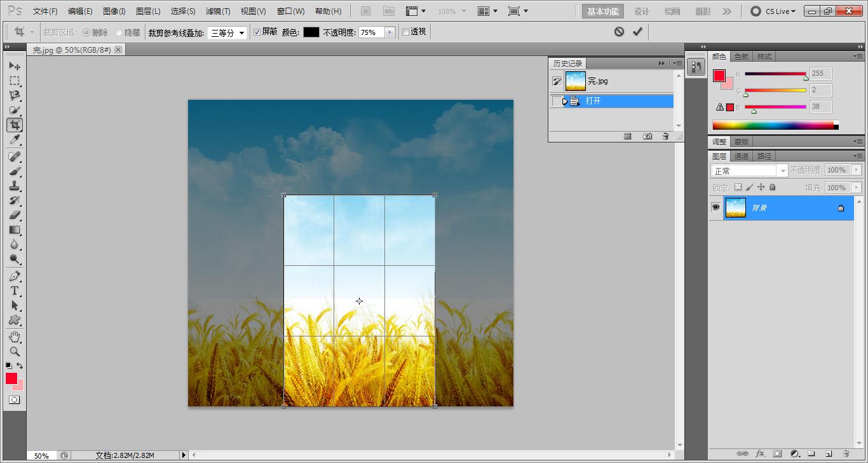Select the Clone Stamp tool
This screenshot has width=868, height=463.
pyautogui.click(x=15, y=186)
